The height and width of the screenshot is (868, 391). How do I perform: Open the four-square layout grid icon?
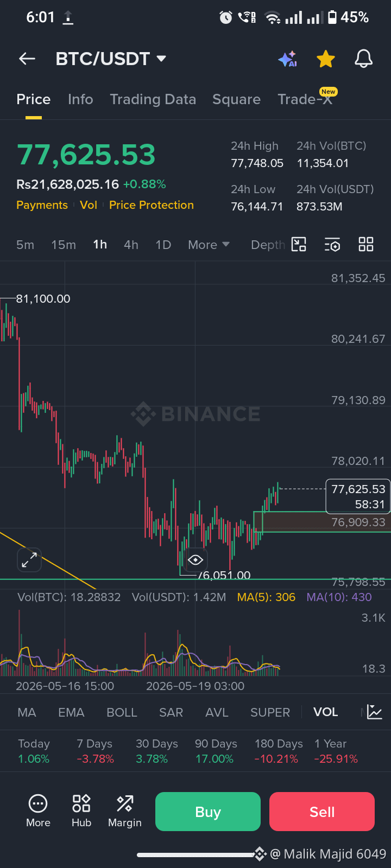click(366, 245)
